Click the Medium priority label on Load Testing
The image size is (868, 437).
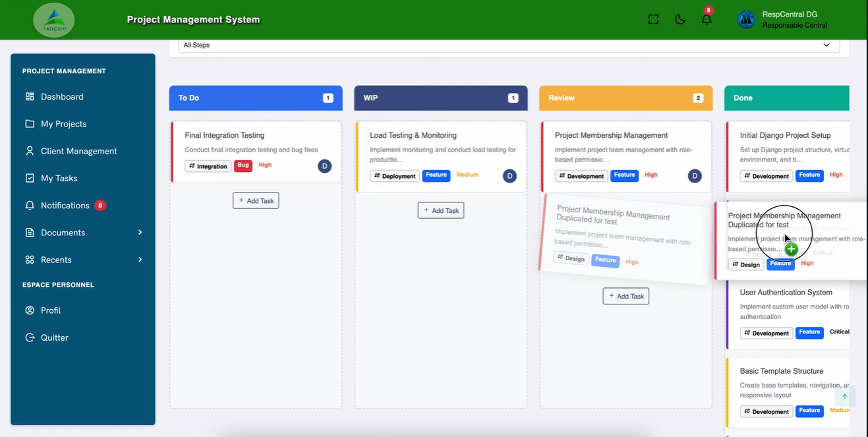coord(467,175)
